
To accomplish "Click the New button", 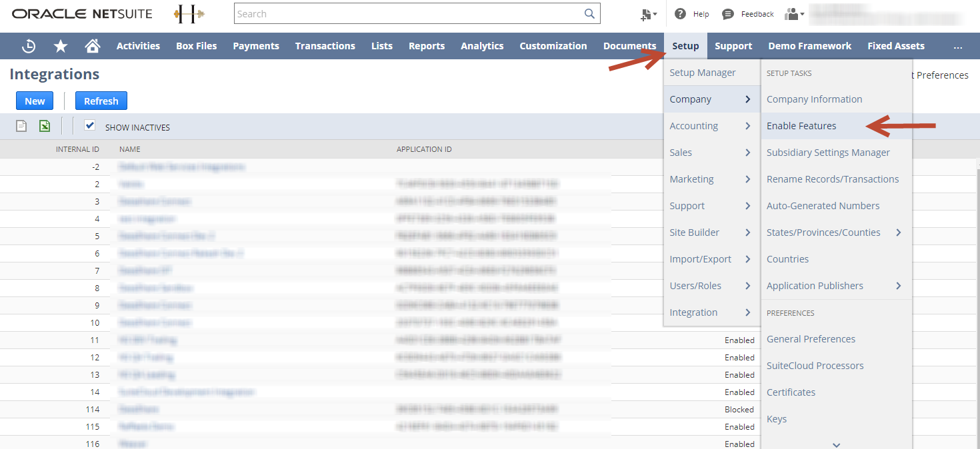I will click(35, 101).
